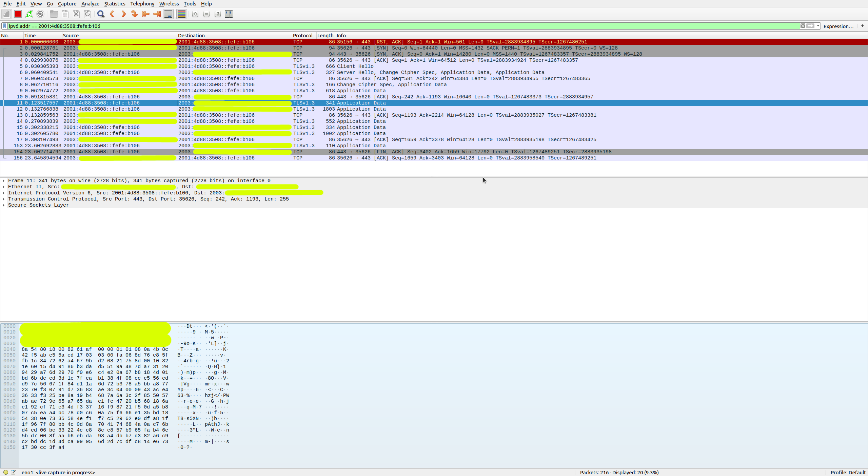Click the Go to specified packet icon
Viewport: 868px width, 476px height.
pyautogui.click(x=134, y=14)
